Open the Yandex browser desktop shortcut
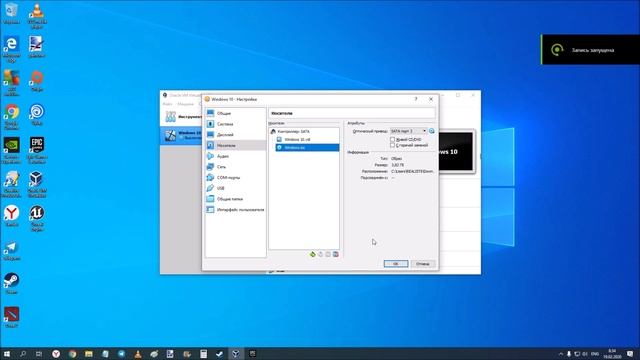This screenshot has height=360, width=640. (11, 216)
